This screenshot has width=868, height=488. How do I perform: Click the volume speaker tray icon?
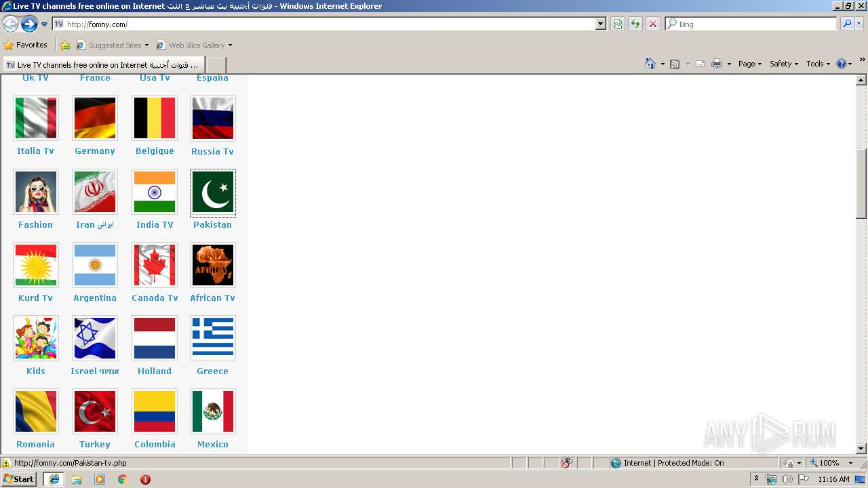(x=787, y=479)
